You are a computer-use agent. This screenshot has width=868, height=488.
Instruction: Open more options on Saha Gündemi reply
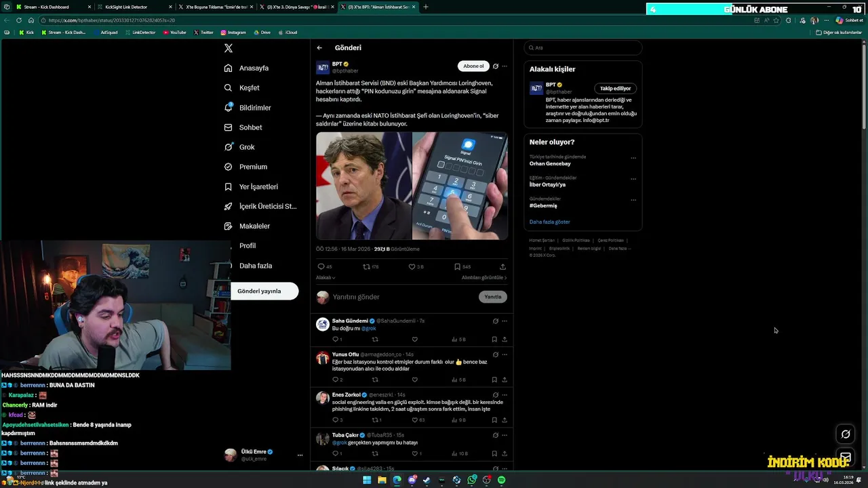[x=504, y=321]
